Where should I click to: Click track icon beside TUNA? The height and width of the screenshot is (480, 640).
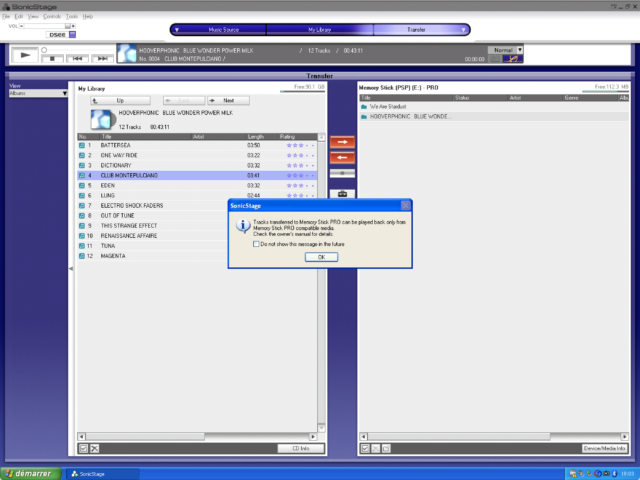coord(82,246)
